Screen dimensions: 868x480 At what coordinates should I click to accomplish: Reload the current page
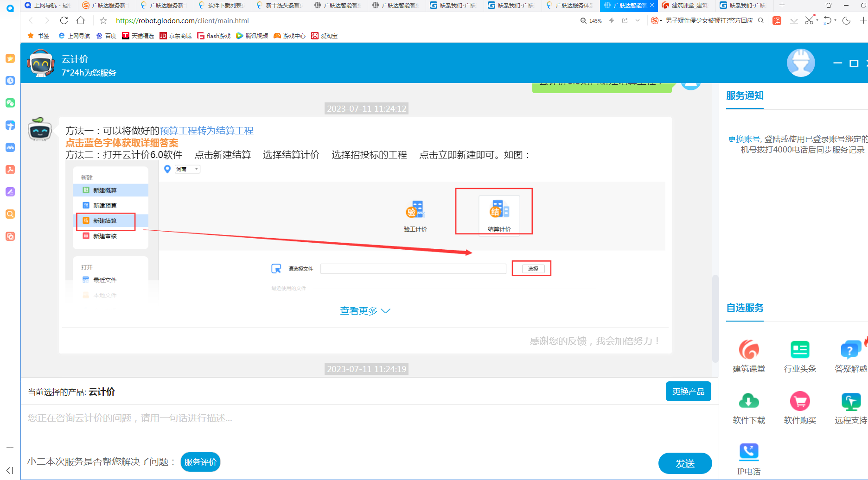pos(64,20)
